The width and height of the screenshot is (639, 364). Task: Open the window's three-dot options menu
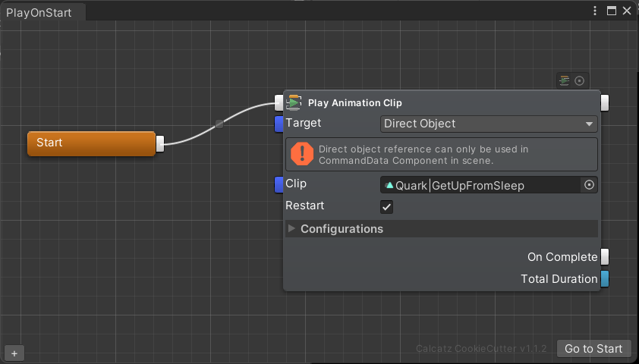[595, 11]
